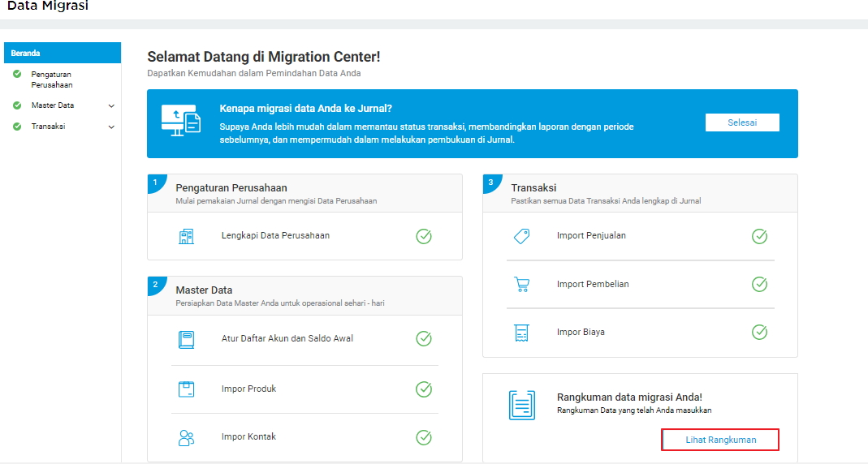Click green check icon next to Transaksi in sidebar
This screenshot has width=868, height=464.
(17, 126)
